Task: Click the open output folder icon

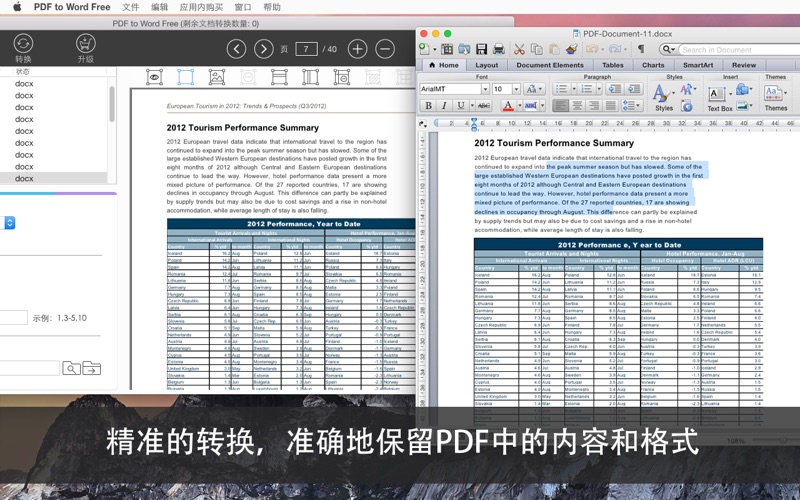Action: pos(92,368)
